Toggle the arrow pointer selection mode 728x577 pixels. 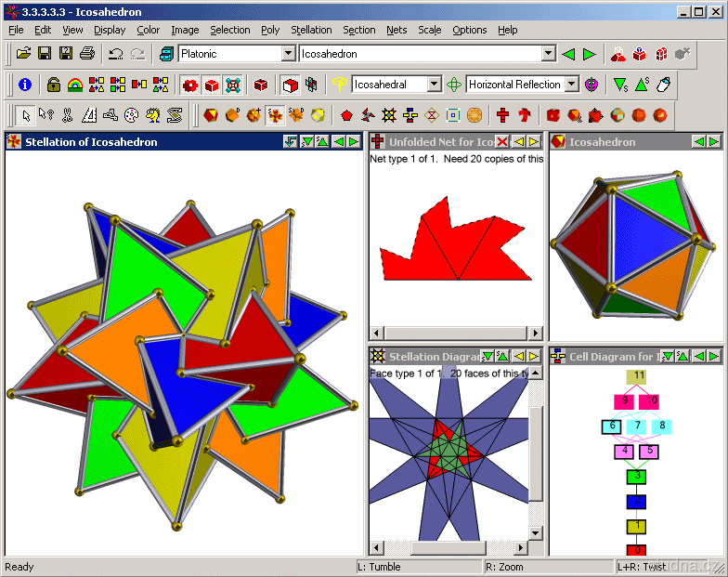click(26, 115)
